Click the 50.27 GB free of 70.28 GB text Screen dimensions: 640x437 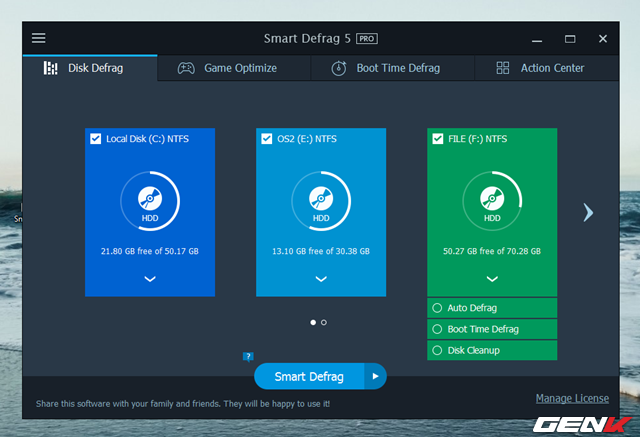pos(492,251)
